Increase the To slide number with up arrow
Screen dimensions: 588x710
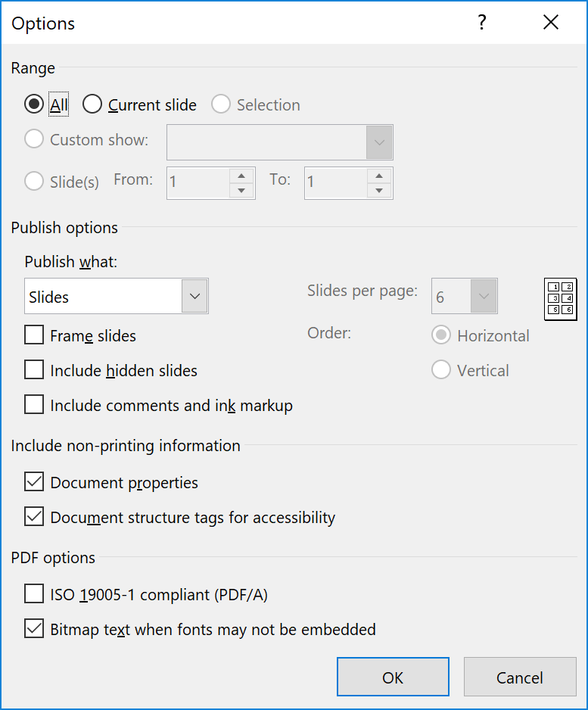[x=378, y=176]
